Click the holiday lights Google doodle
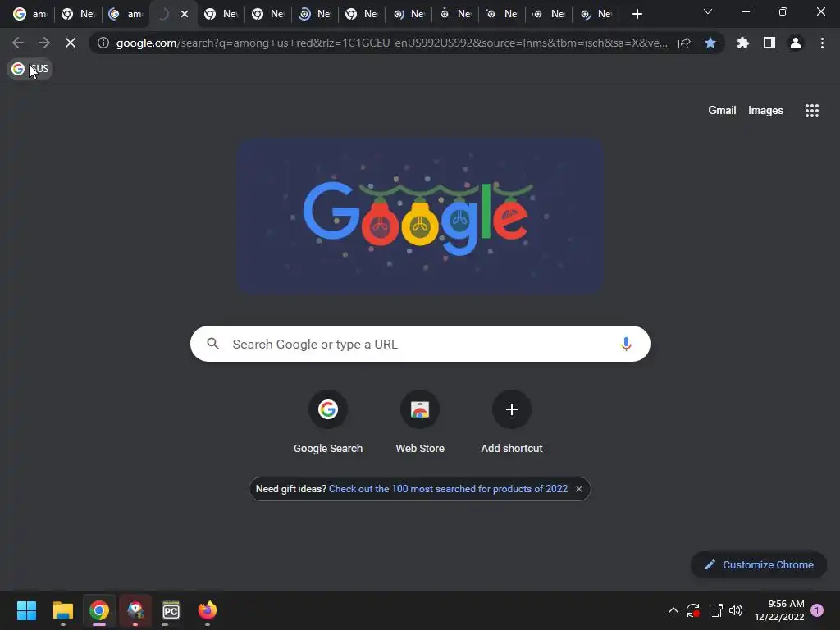840x630 pixels. coord(420,216)
